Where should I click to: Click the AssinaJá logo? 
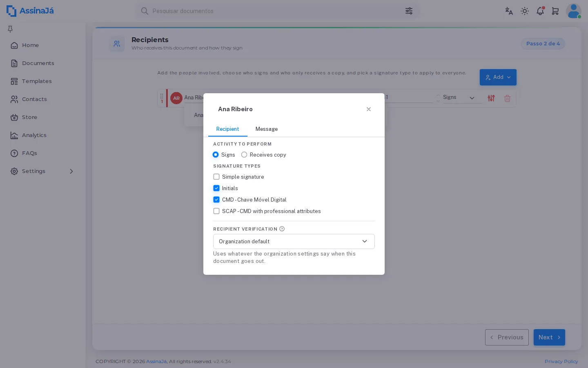30,11
